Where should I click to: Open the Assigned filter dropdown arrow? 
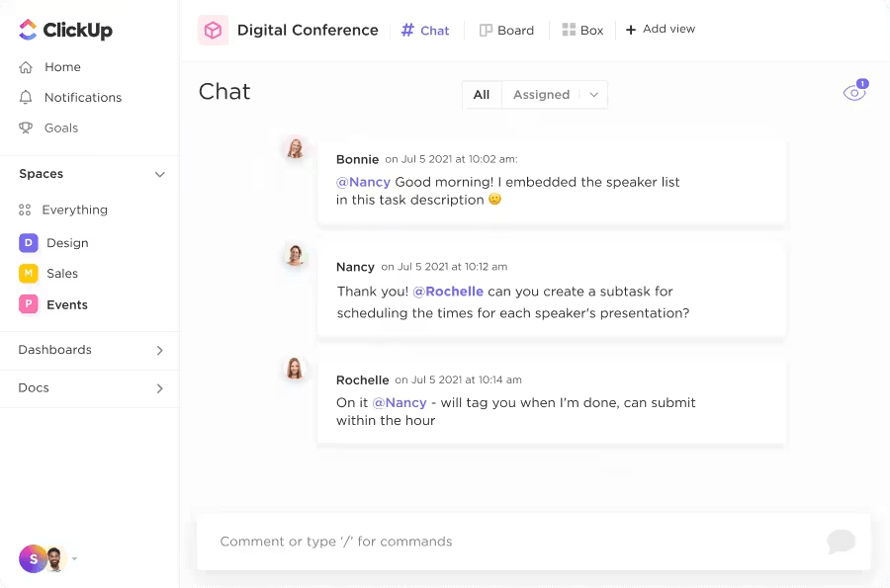click(593, 95)
